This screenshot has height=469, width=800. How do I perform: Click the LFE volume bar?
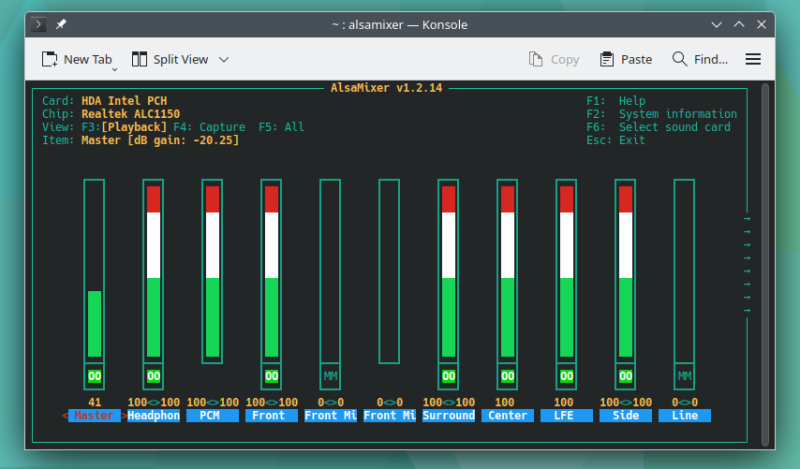point(566,270)
